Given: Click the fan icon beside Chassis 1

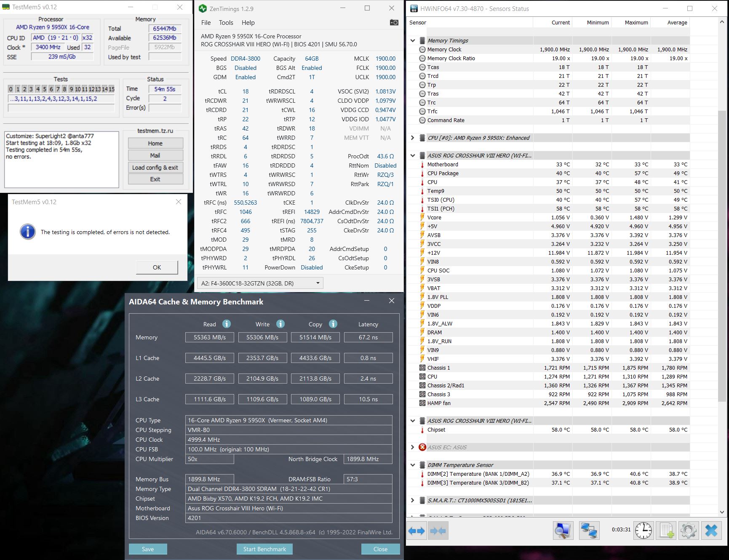Looking at the screenshot, I should click(x=422, y=368).
